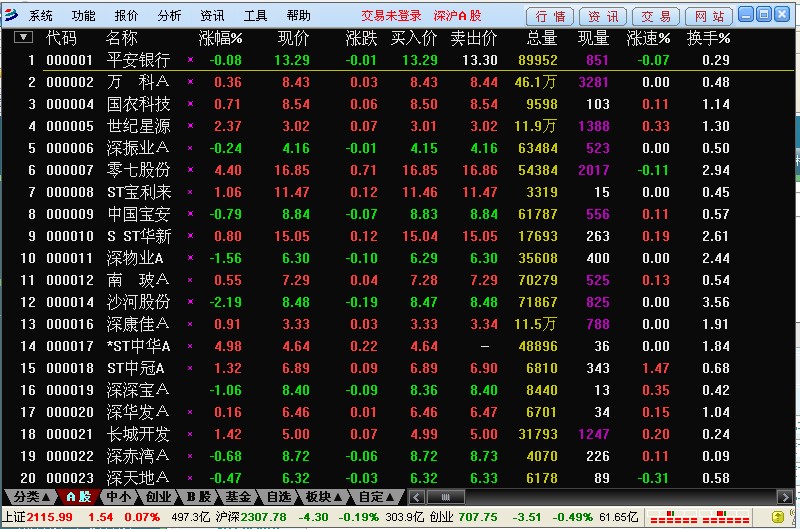The width and height of the screenshot is (800, 529).
Task: Expand the 自定▲ tab menu
Action: [x=376, y=497]
